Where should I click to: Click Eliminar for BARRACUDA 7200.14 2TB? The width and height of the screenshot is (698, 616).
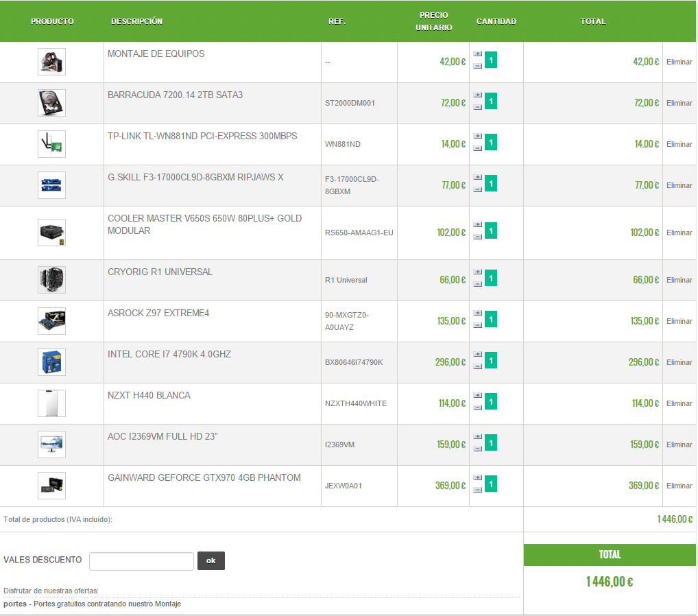tap(679, 103)
